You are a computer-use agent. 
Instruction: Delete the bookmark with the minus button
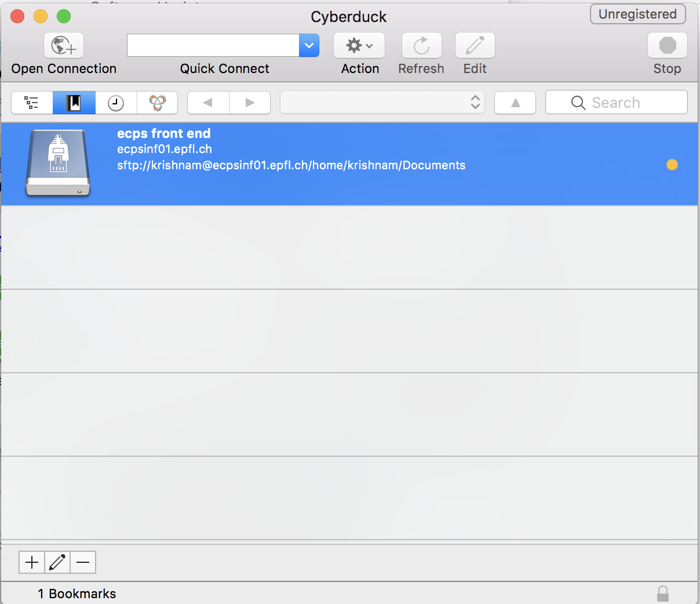[x=83, y=562]
